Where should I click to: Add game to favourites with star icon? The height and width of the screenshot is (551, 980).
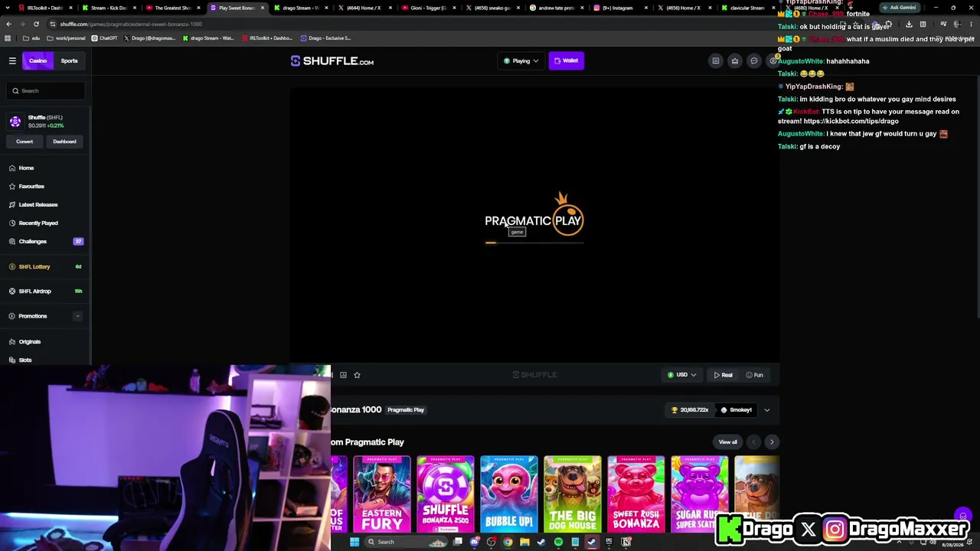tap(357, 375)
